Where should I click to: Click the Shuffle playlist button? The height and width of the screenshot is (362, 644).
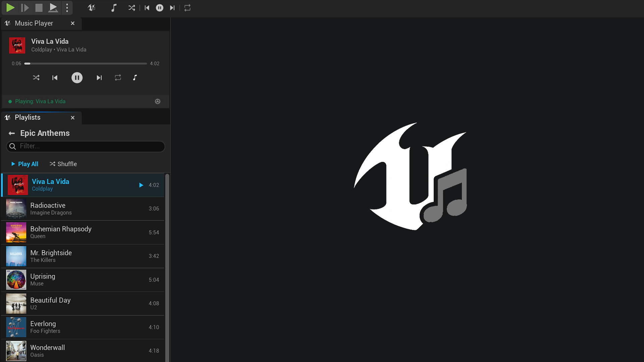click(63, 164)
